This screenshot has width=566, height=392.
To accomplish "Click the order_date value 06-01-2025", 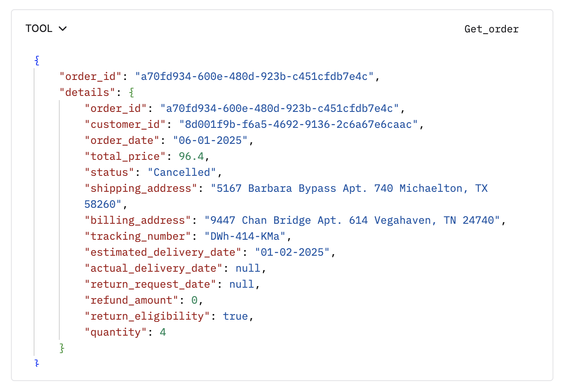I will (x=210, y=140).
